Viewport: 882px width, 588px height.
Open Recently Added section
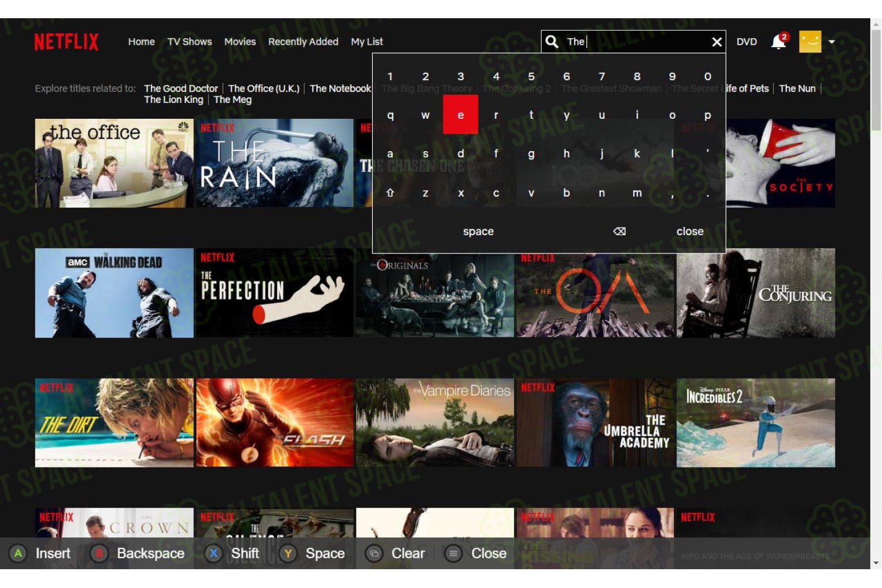tap(303, 42)
